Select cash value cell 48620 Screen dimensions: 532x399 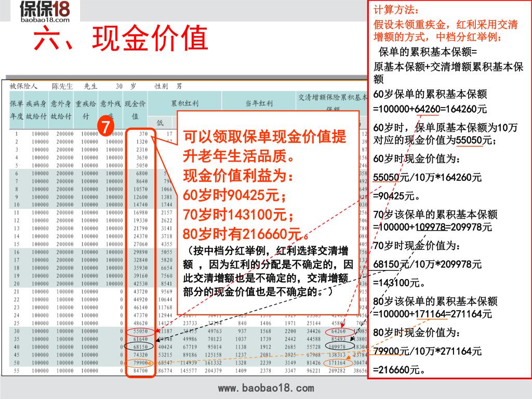[x=140, y=323]
